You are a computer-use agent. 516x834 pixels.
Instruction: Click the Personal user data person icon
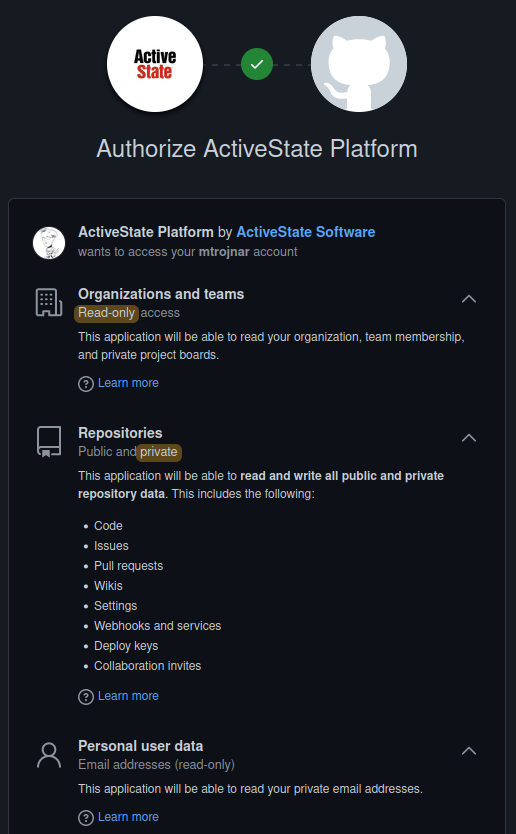[49, 755]
